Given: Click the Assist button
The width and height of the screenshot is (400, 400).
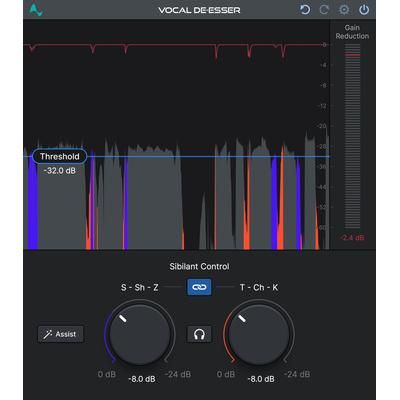Looking at the screenshot, I should pyautogui.click(x=61, y=334).
